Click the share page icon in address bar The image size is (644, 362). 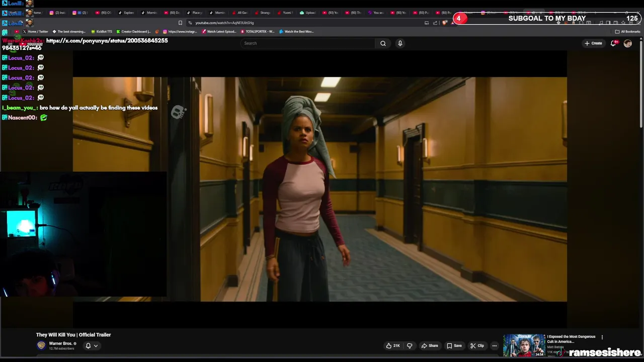(x=435, y=23)
